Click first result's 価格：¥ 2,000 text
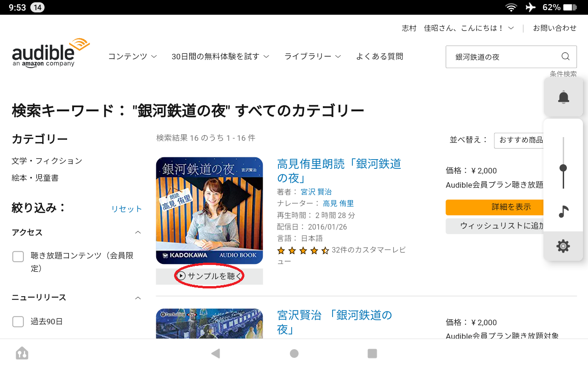The width and height of the screenshot is (588, 368). pos(471,171)
